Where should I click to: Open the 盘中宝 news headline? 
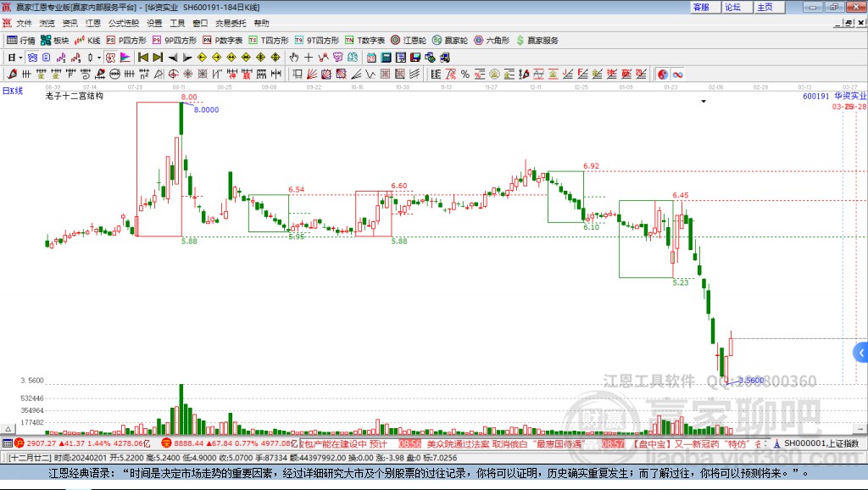pyautogui.click(x=697, y=444)
